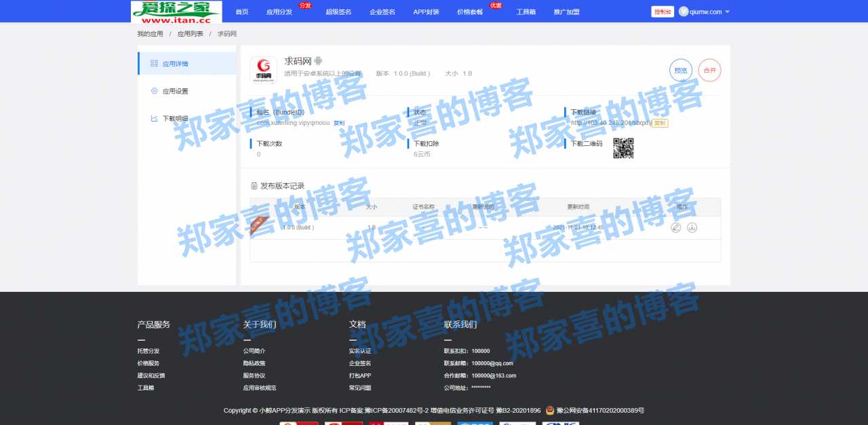Open the 应用审核规范 footer link
The width and height of the screenshot is (868, 425).
click(260, 388)
